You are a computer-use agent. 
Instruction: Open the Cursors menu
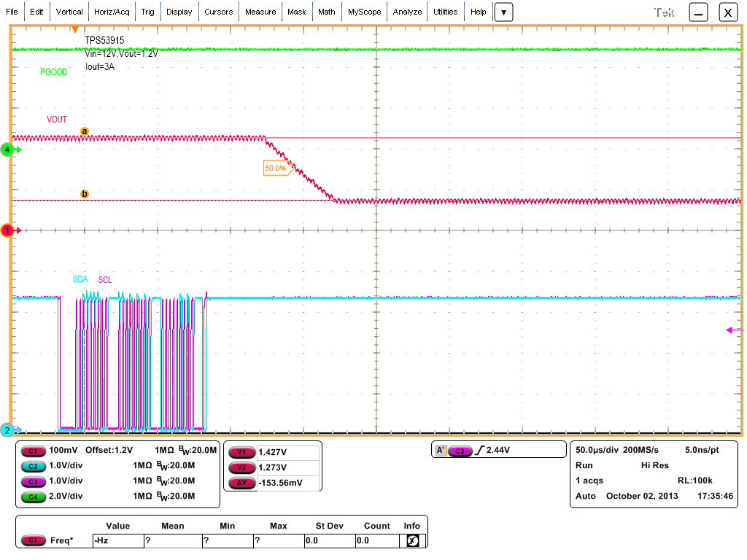[219, 12]
